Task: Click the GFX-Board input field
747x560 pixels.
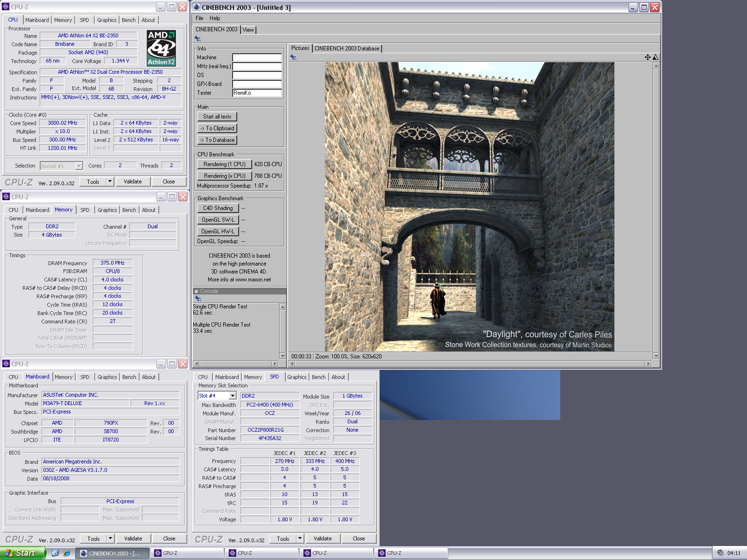Action: coord(257,84)
